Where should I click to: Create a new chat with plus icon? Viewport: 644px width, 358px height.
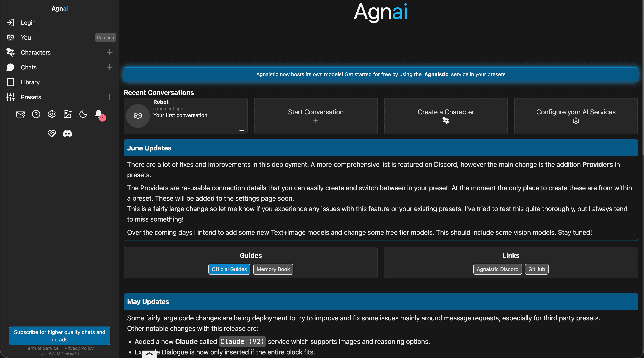pyautogui.click(x=110, y=67)
